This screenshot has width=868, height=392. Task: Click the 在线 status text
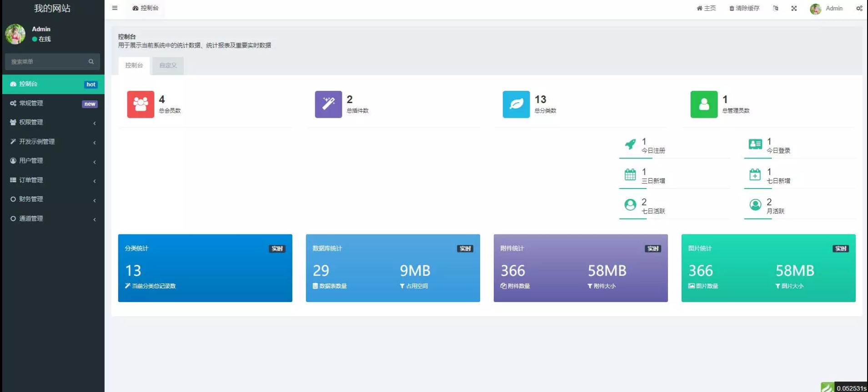pos(45,39)
